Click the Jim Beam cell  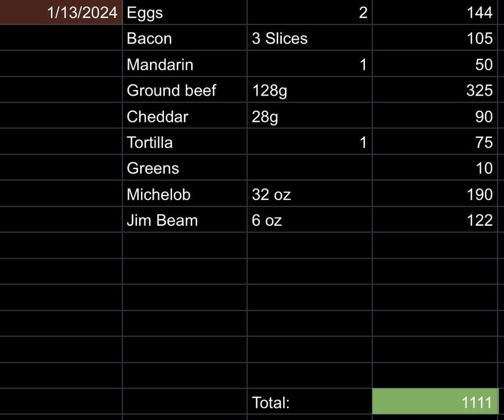185,220
